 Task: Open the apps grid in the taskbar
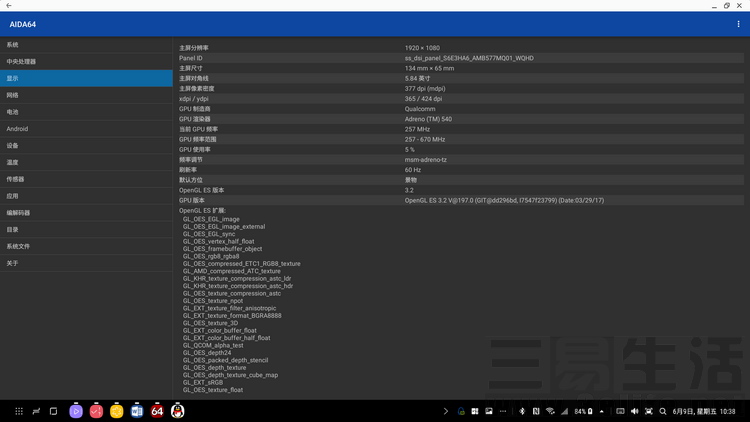point(18,411)
